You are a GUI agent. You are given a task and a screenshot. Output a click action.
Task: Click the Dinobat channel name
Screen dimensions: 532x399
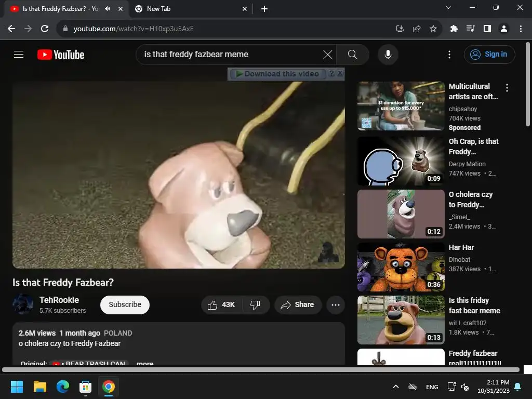click(459, 260)
